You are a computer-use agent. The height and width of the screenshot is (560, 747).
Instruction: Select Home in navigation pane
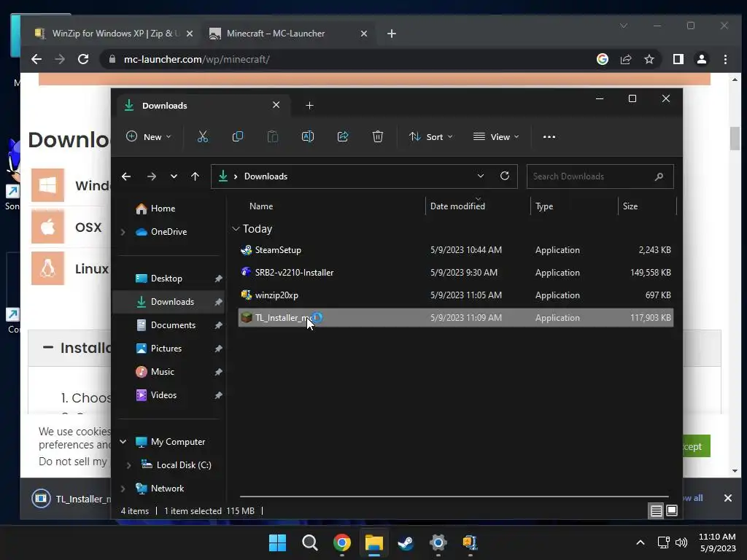coord(163,209)
